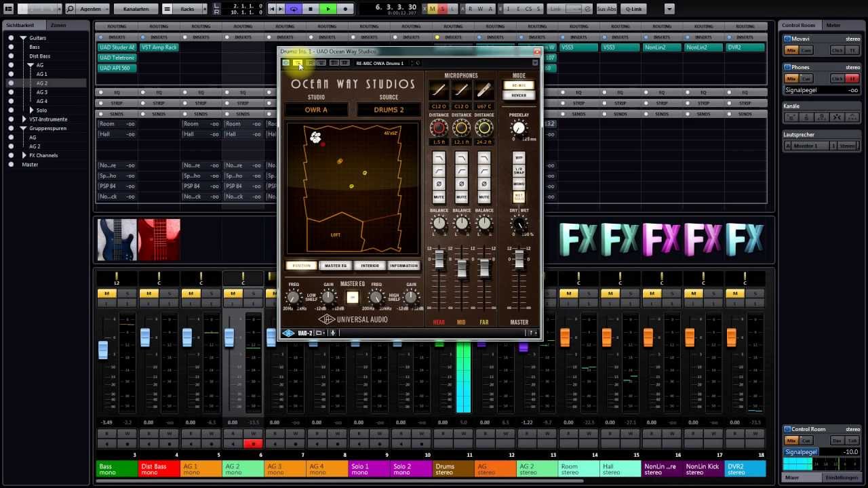Collapse the Guitars folder in visibility list
The width and height of the screenshot is (868, 488).
(x=22, y=38)
